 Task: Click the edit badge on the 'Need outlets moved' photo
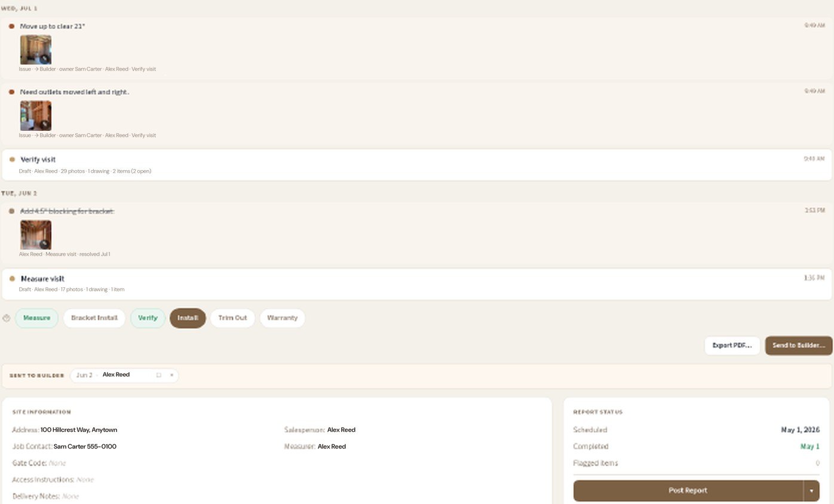[x=44, y=124]
